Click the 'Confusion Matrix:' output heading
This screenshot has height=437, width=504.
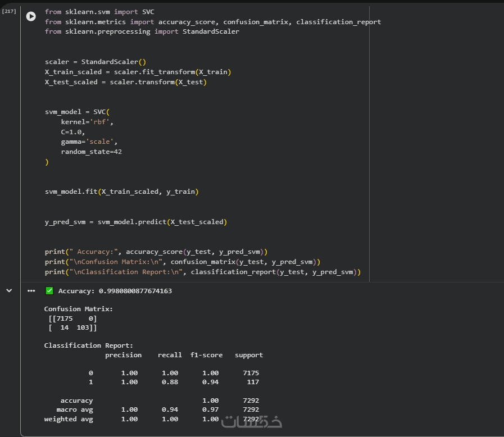tap(78, 309)
